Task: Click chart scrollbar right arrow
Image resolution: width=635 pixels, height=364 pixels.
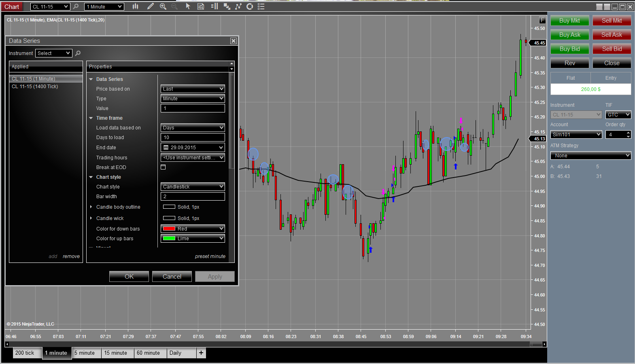Action: click(544, 344)
